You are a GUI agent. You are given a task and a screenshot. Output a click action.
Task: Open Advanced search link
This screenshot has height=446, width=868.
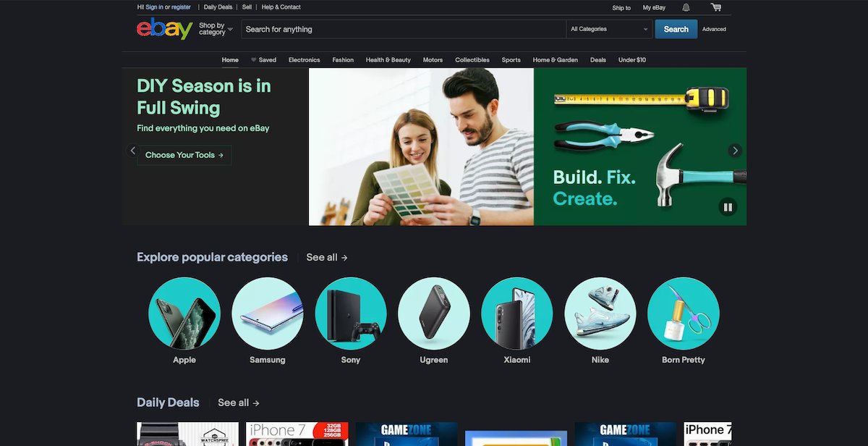click(x=714, y=29)
